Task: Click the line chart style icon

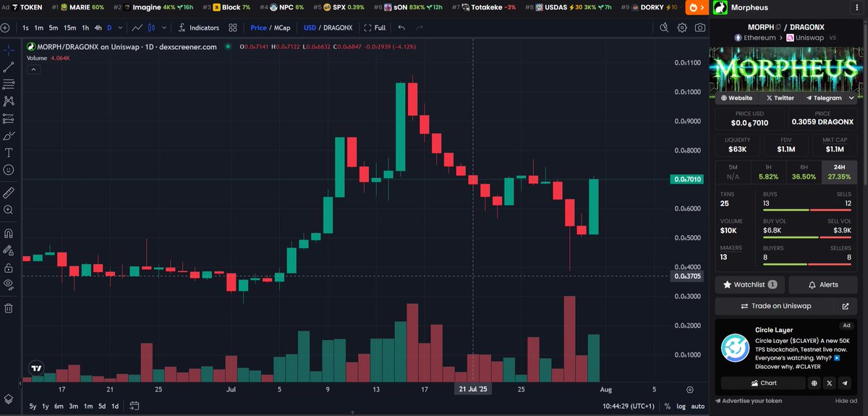Action: point(138,27)
